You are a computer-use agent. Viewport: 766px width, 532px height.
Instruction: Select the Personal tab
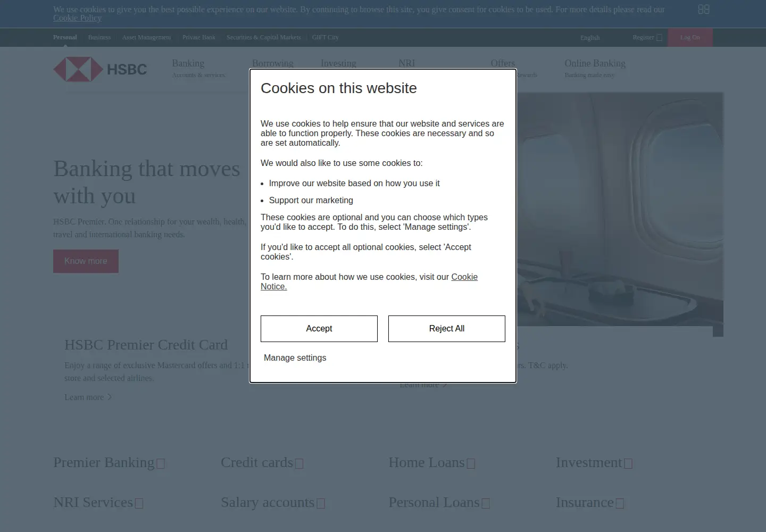(65, 37)
